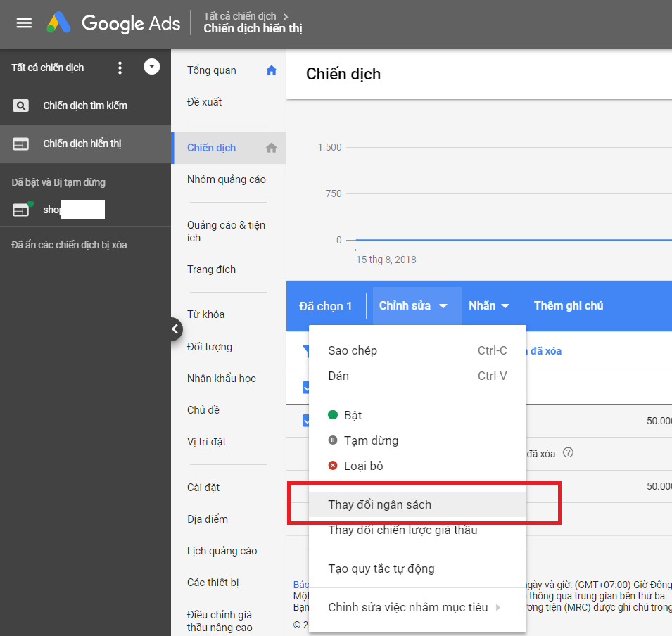Viewport: 672px width, 636px height.
Task: Open the Nhãn dropdown
Action: [489, 305]
